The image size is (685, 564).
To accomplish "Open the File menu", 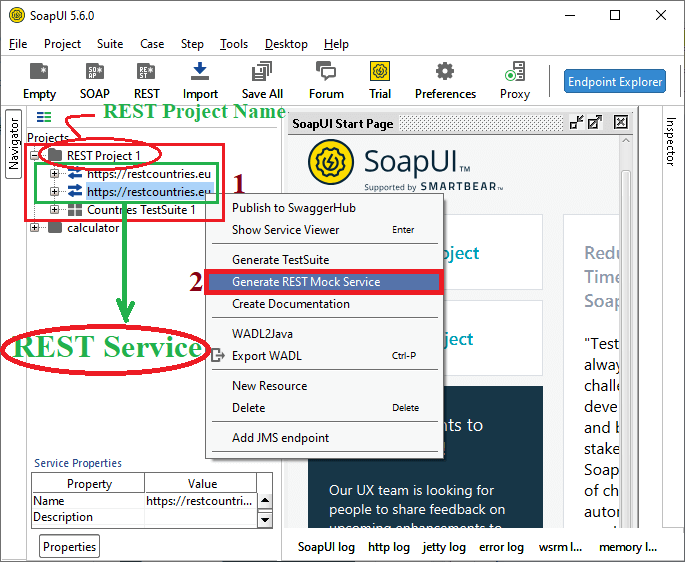I will [18, 44].
